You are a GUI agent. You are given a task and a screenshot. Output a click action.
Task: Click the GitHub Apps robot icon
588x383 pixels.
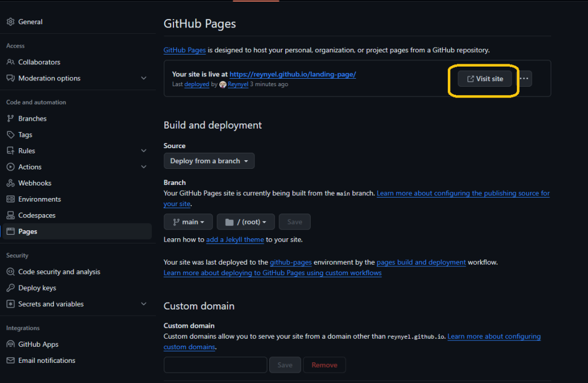10,344
